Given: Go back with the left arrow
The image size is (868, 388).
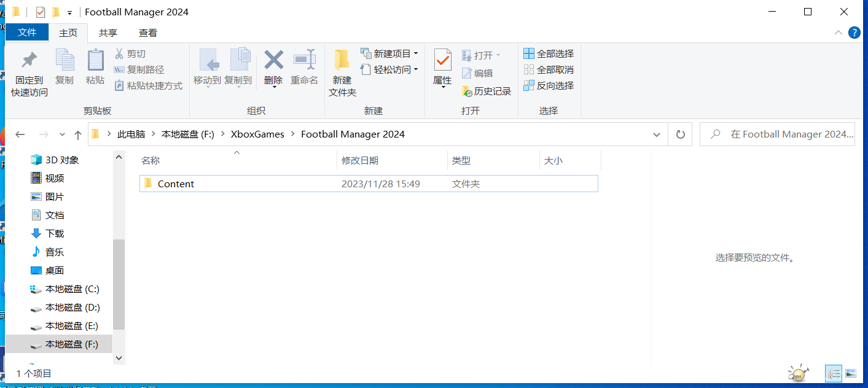Looking at the screenshot, I should click(20, 134).
